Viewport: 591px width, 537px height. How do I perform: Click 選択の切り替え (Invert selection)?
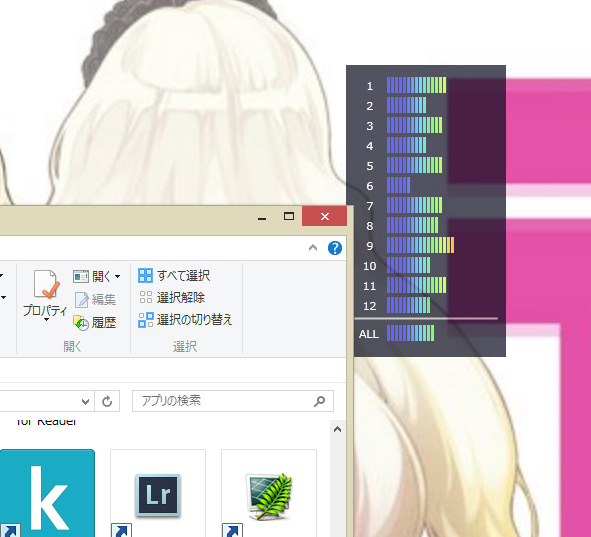(185, 320)
